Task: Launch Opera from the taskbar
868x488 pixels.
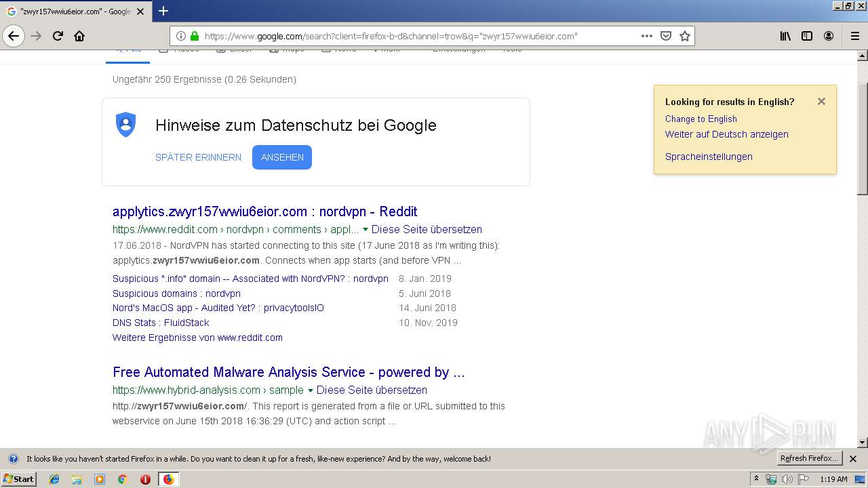Action: coord(145,479)
